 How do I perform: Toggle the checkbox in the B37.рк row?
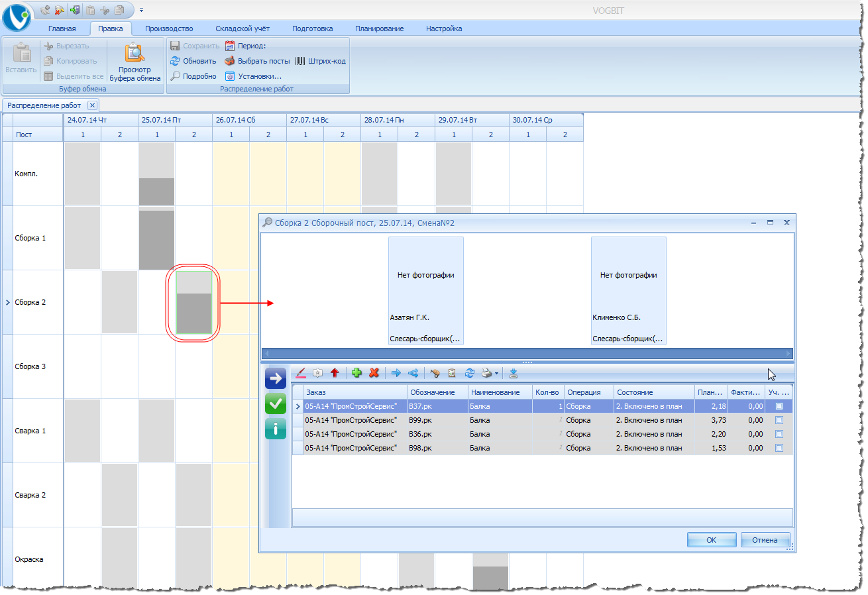[779, 406]
